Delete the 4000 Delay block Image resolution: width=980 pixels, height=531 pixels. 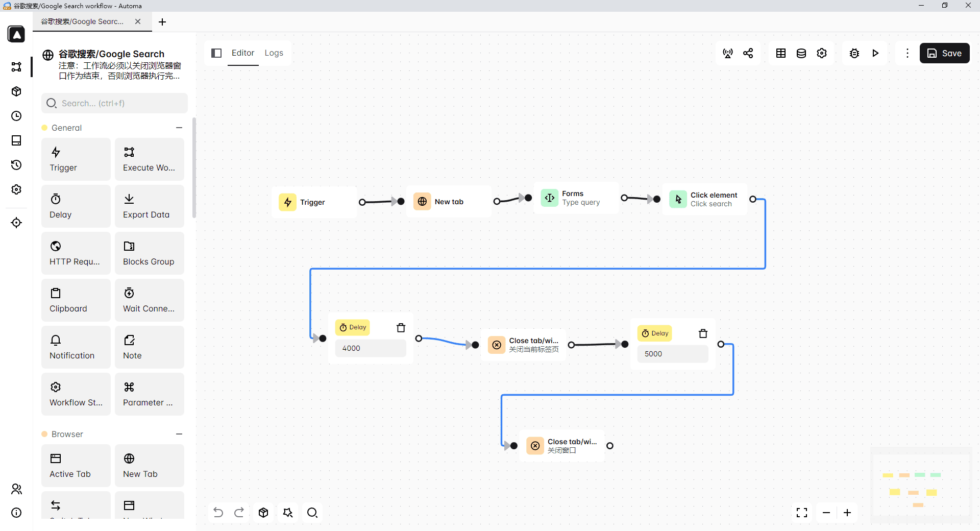tap(401, 328)
